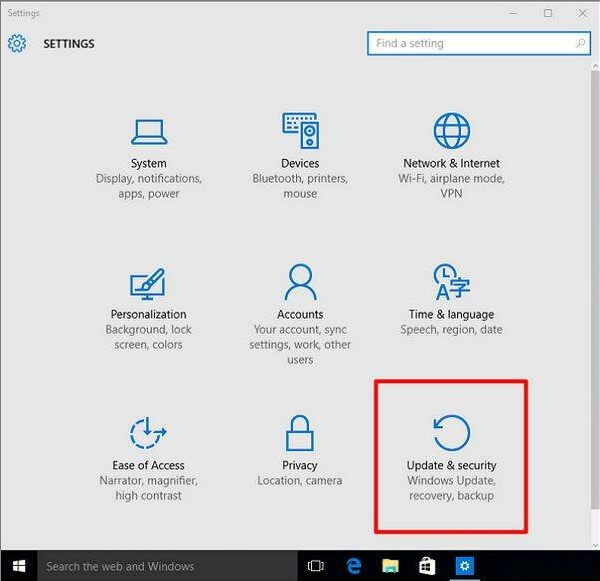Click the Ease of Access label

tap(148, 465)
